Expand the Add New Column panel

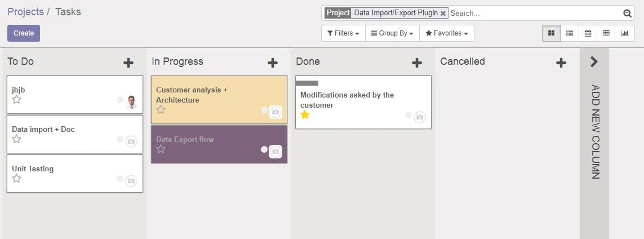pyautogui.click(x=594, y=62)
